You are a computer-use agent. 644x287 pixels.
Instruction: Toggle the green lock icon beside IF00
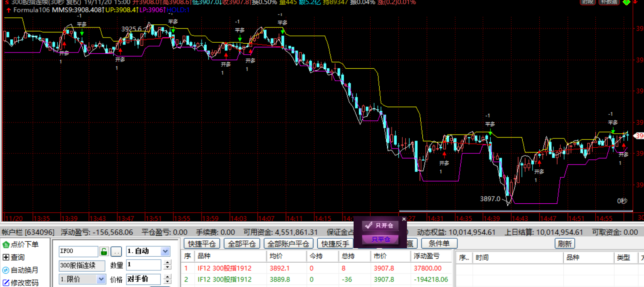tap(104, 252)
